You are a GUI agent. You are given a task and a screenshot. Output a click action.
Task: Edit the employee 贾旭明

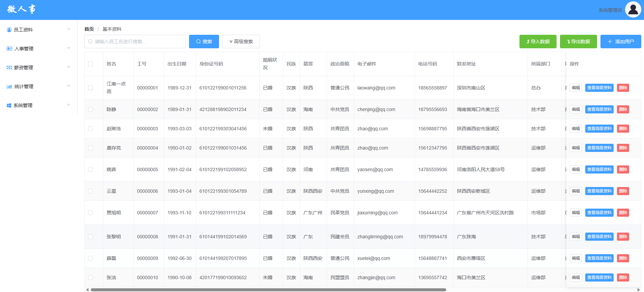(576, 213)
